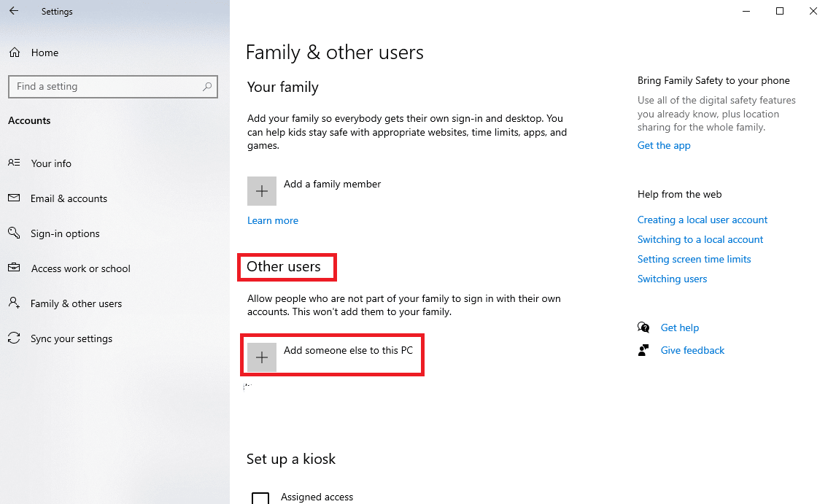This screenshot has width=828, height=504.
Task: Open Access work or school page
Action: click(81, 268)
